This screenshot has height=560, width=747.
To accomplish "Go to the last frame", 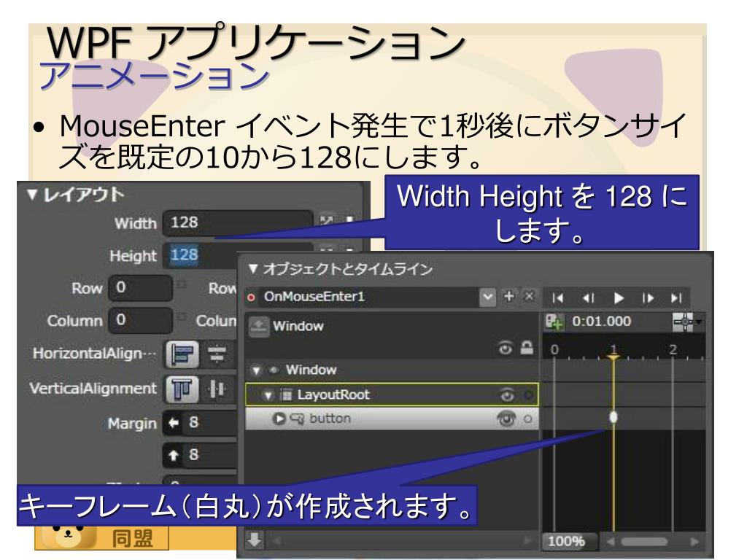I will [x=676, y=298].
